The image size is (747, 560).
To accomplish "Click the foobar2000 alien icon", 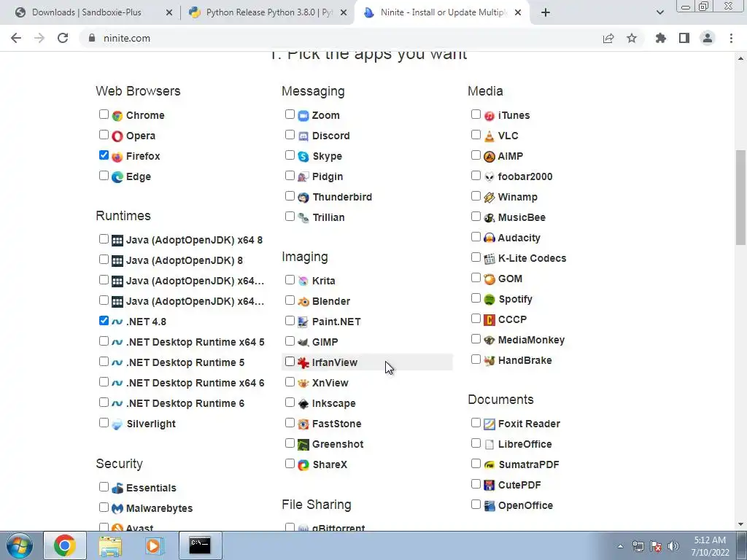I will click(489, 177).
